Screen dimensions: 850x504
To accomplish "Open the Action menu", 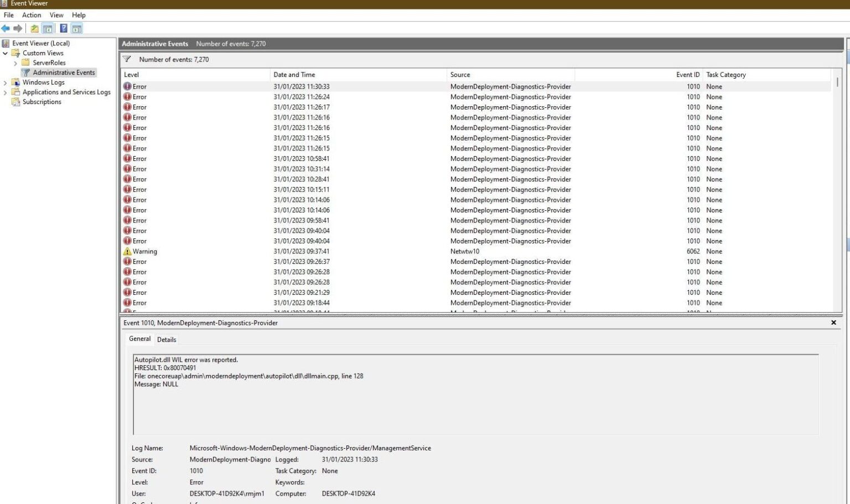I will point(31,15).
